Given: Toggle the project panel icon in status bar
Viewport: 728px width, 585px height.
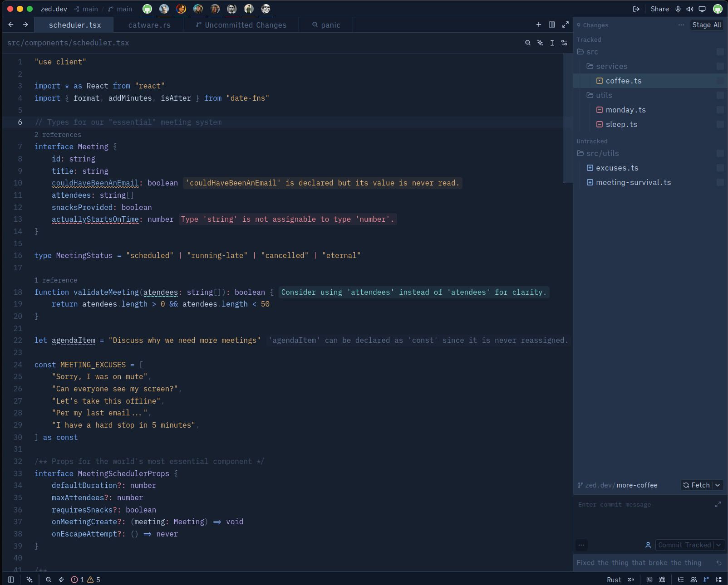Looking at the screenshot, I should [x=718, y=580].
